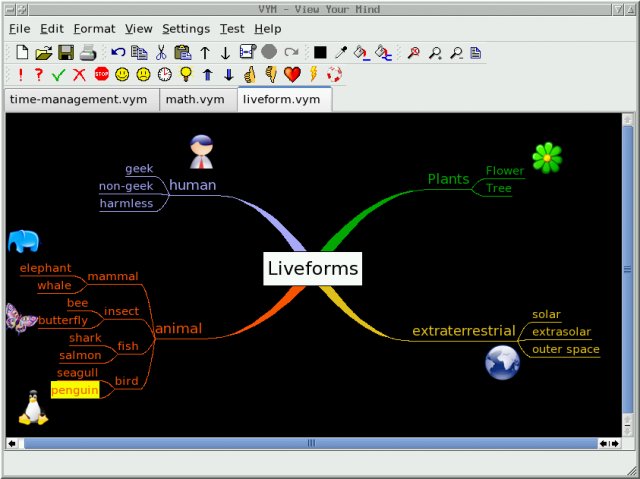The width and height of the screenshot is (640, 479).
Task: Open the Settings menu
Action: pos(186,29)
